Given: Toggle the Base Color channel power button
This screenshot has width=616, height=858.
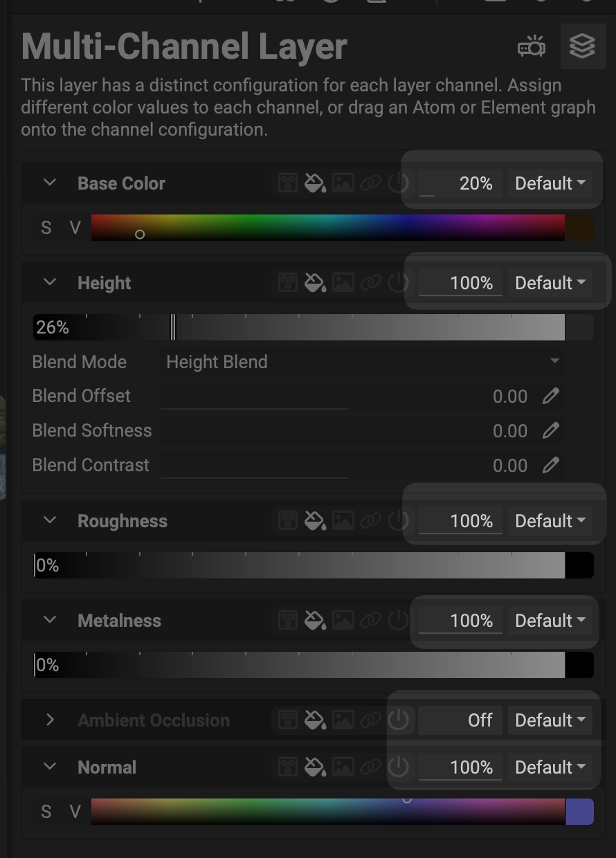Looking at the screenshot, I should [x=398, y=183].
